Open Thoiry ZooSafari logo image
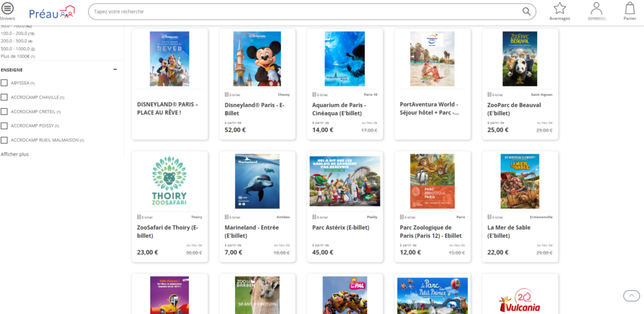 pyautogui.click(x=169, y=181)
